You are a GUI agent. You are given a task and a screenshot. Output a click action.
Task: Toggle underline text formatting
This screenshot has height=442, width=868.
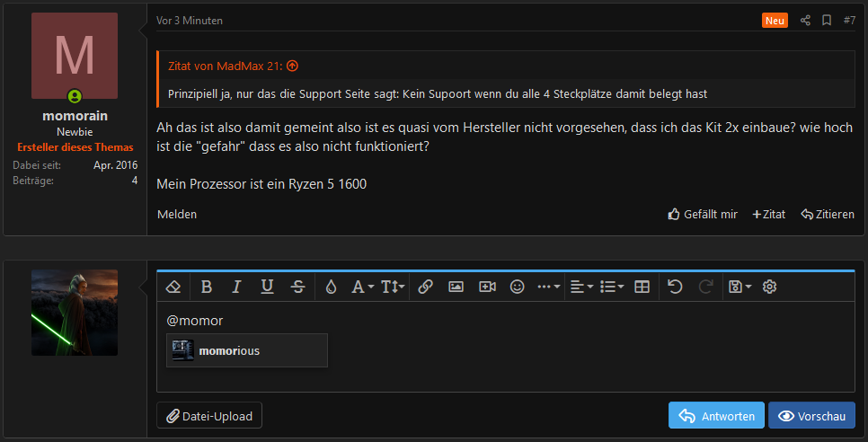point(268,287)
